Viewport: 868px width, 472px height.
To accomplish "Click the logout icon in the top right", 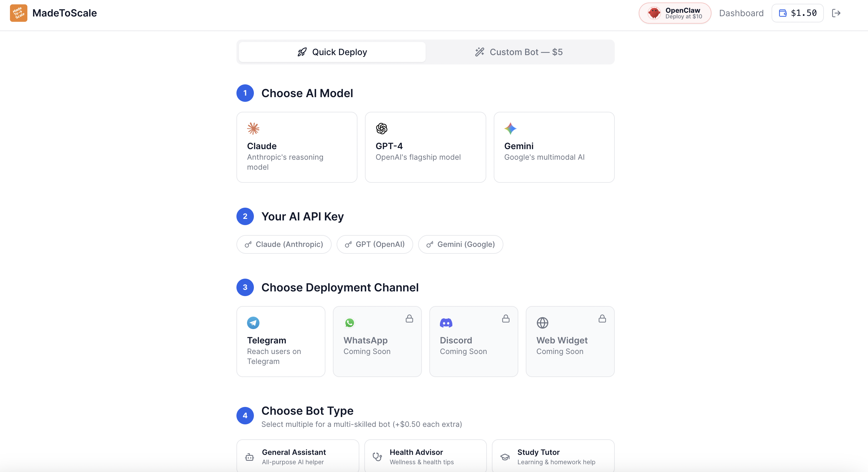I will pyautogui.click(x=837, y=13).
